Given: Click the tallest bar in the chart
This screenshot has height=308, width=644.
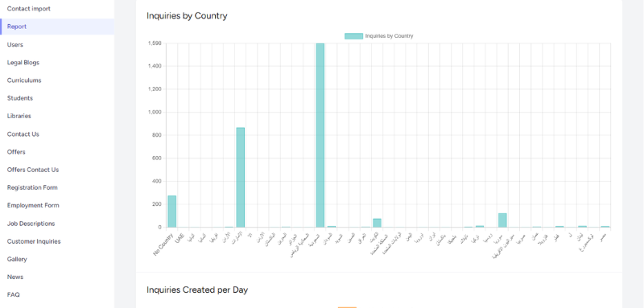Looking at the screenshot, I should (x=320, y=135).
